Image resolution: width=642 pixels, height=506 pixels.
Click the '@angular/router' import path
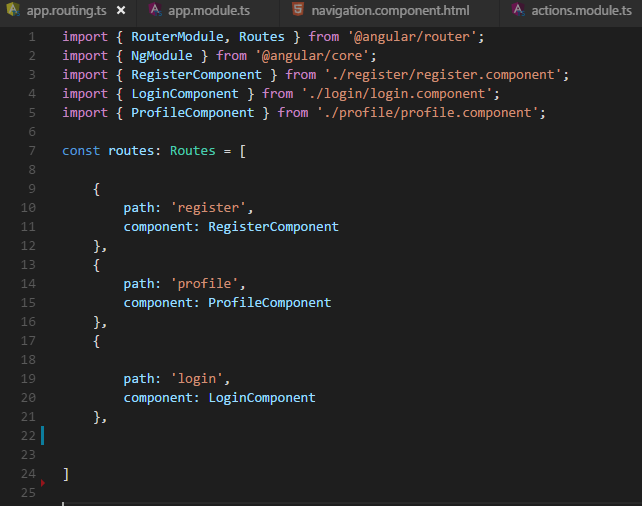415,37
